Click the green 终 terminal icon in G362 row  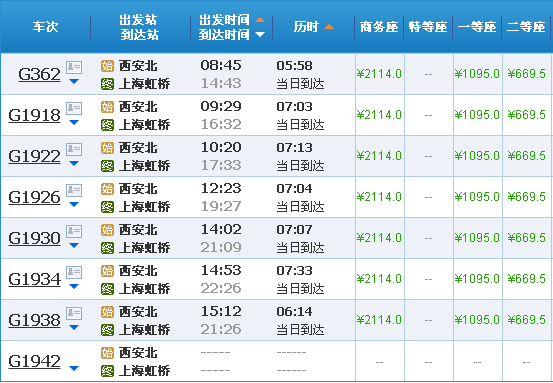[107, 84]
